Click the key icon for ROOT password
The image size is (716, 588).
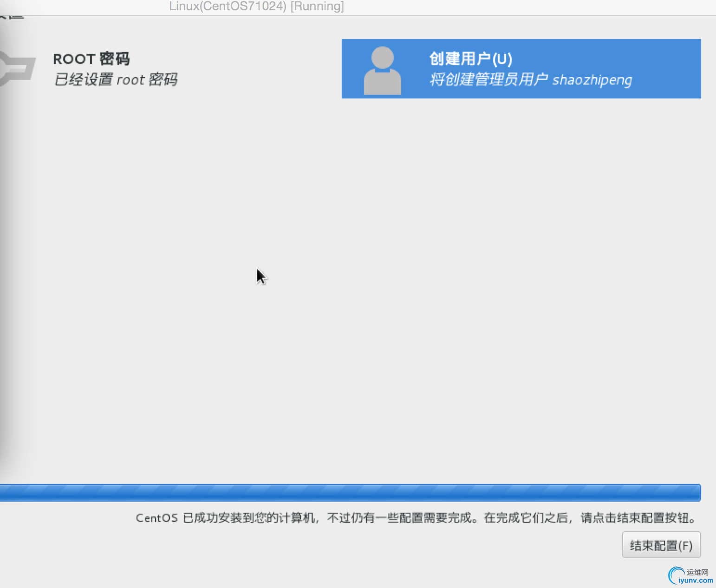click(17, 69)
